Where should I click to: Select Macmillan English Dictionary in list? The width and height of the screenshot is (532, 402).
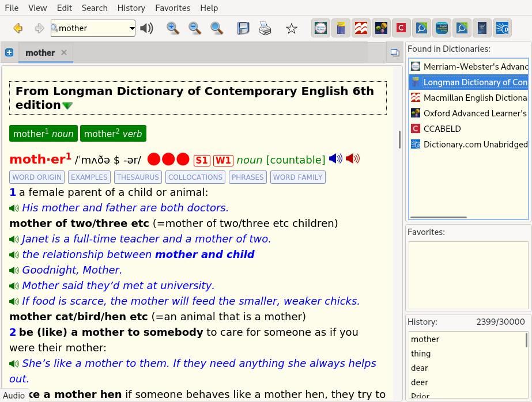pyautogui.click(x=469, y=97)
